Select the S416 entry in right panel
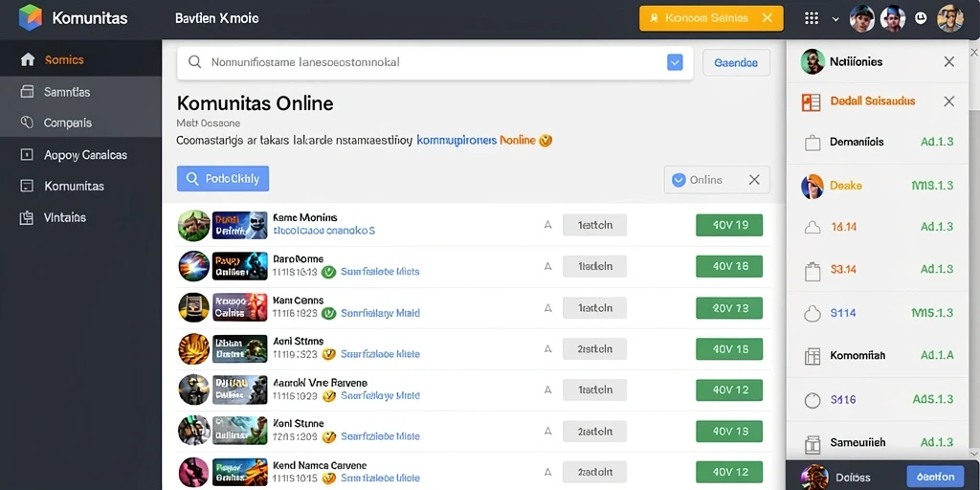 click(x=878, y=399)
